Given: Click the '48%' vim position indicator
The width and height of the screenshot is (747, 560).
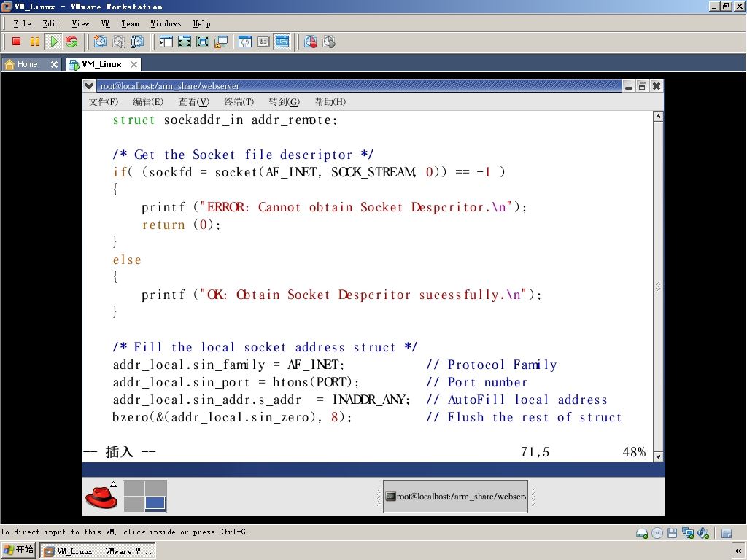Looking at the screenshot, I should tap(634, 452).
